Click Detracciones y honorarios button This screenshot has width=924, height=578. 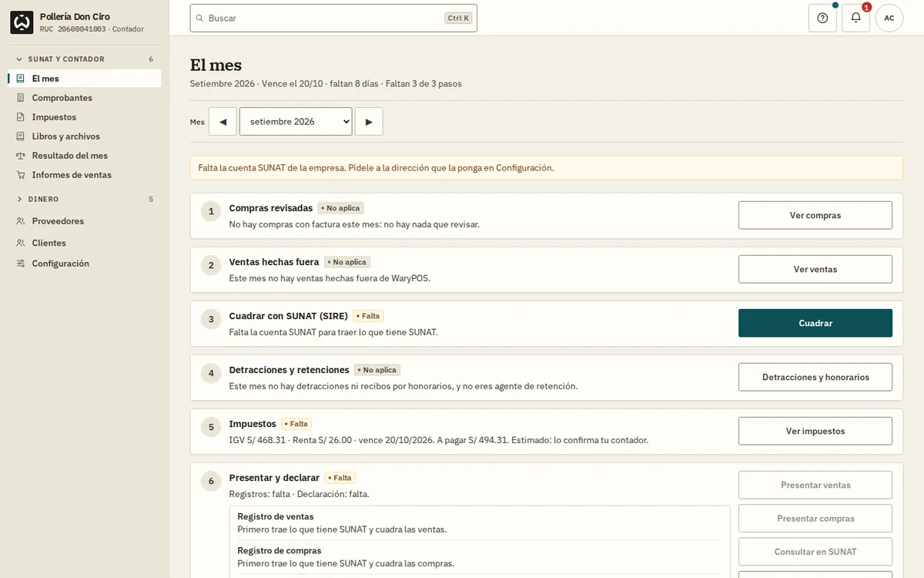(x=815, y=378)
